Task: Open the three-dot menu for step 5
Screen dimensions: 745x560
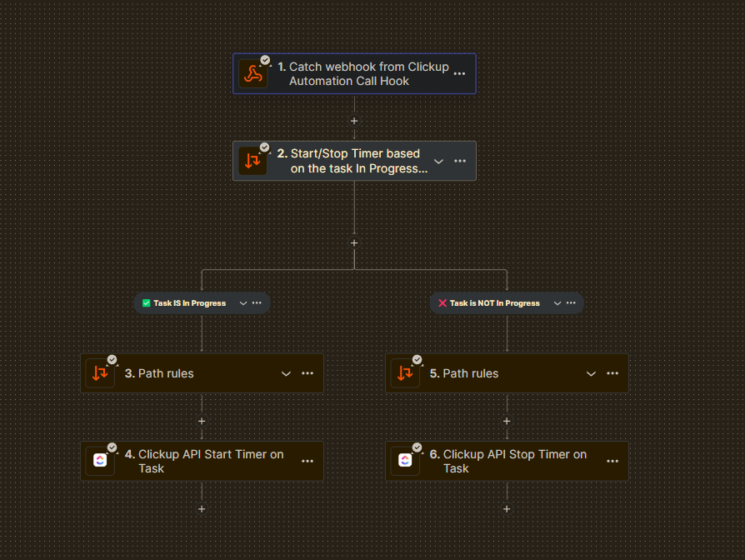Action: 612,373
